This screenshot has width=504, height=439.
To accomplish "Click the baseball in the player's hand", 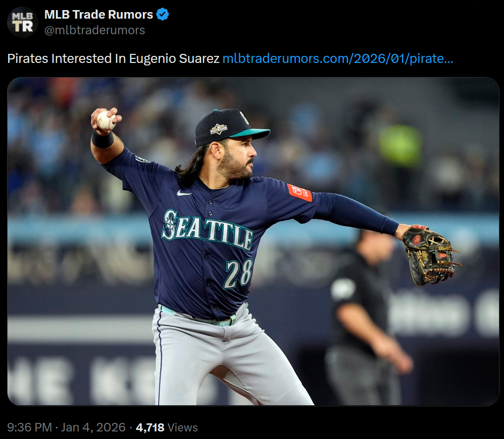I will pos(106,120).
